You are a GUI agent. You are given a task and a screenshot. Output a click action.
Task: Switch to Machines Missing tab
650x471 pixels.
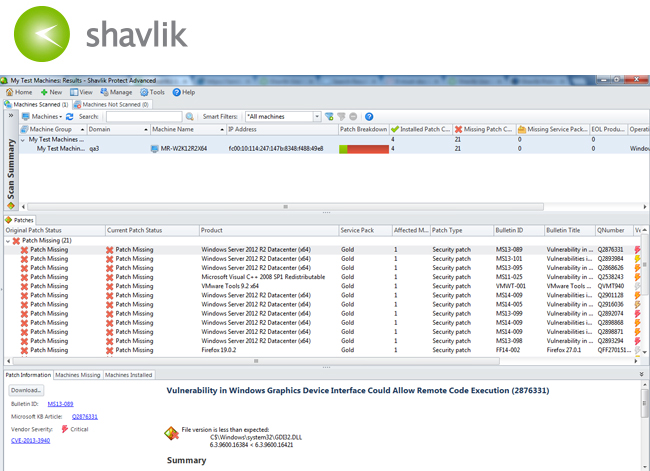tap(78, 375)
